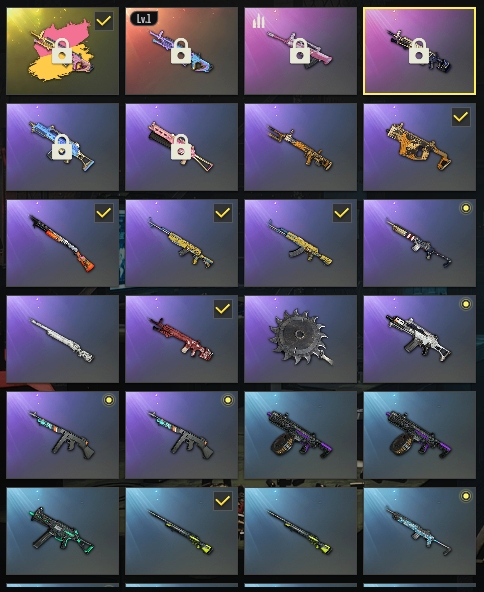This screenshot has height=592, width=484.
Task: Toggle the checkmark on the gold AK rifle skin
Action: [342, 213]
